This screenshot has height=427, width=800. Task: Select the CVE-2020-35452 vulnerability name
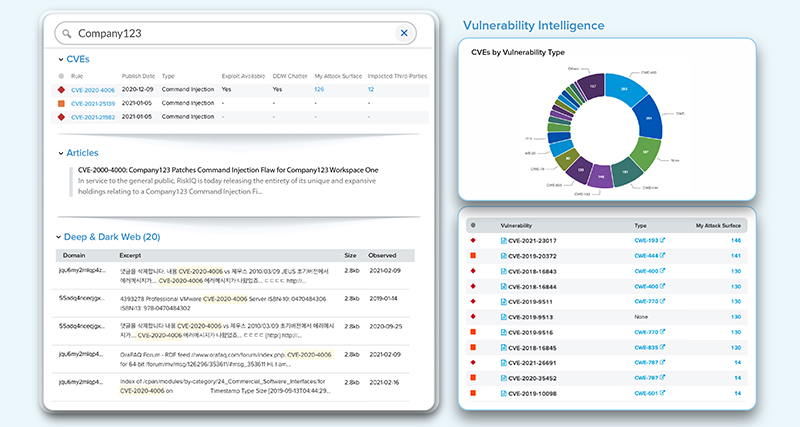point(532,379)
